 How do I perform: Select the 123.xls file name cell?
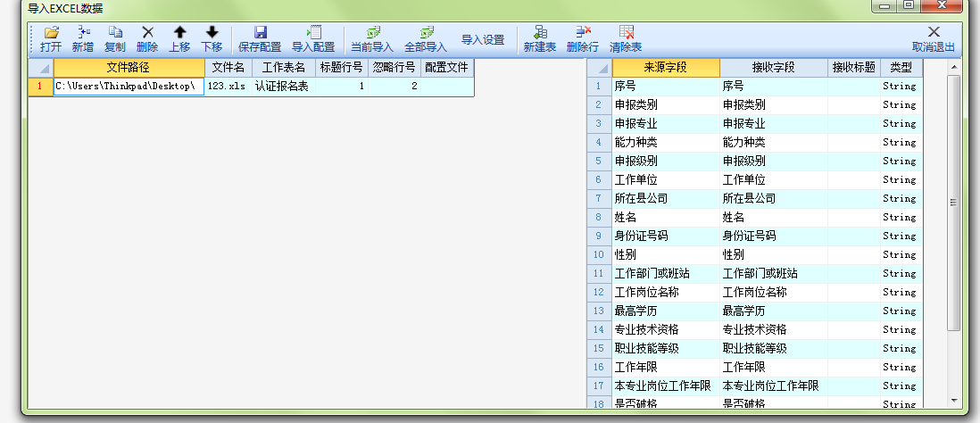click(228, 87)
